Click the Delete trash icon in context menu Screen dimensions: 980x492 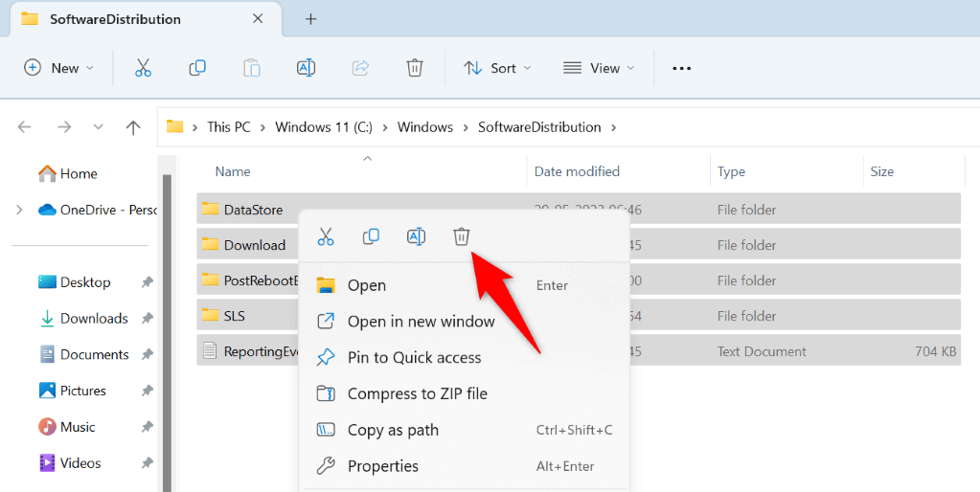[x=461, y=236]
